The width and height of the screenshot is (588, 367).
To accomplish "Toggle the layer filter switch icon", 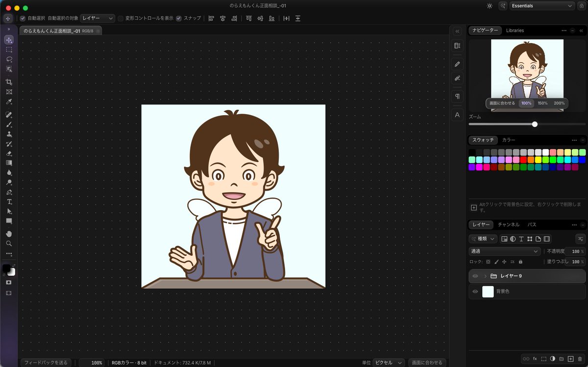I will (x=580, y=239).
